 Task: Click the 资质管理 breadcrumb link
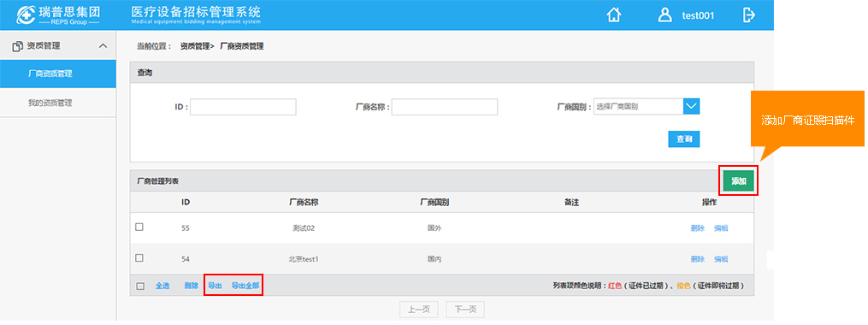click(195, 46)
